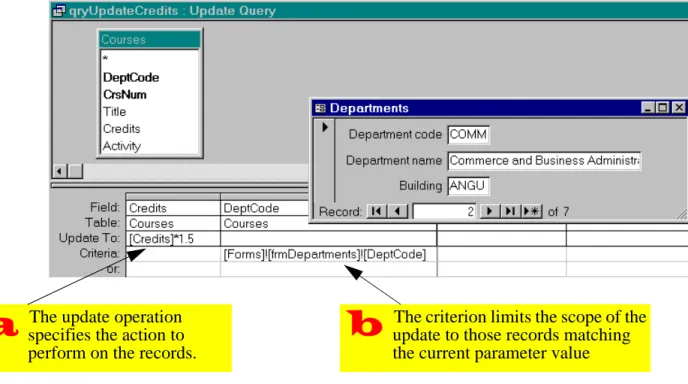Viewport: 688px width, 384px height.
Task: Create new record in Departments navigator
Action: pyautogui.click(x=532, y=212)
